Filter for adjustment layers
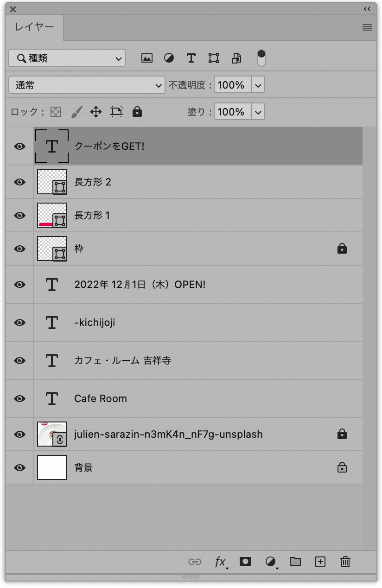 tap(169, 58)
